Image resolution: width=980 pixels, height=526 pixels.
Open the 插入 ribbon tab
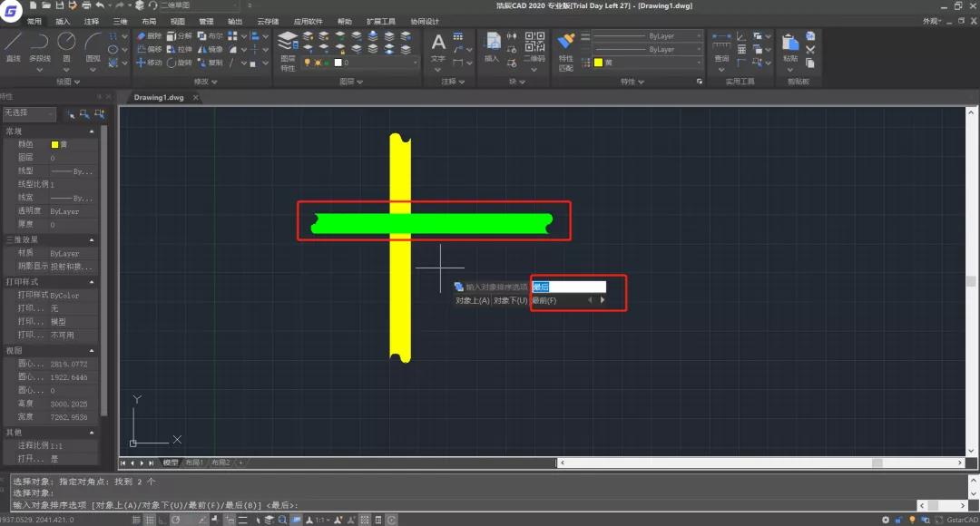click(x=62, y=21)
